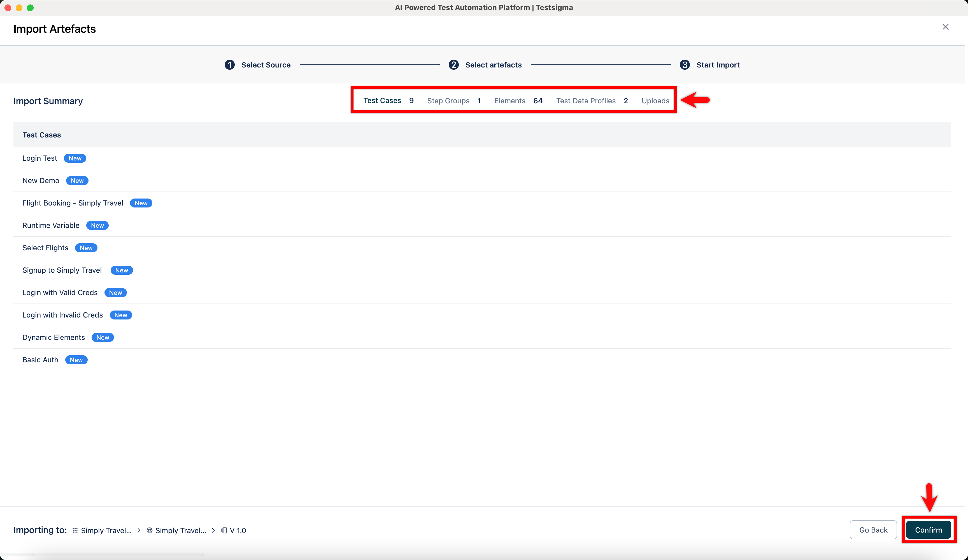The width and height of the screenshot is (968, 560).
Task: Click the globe application icon in footer
Action: (x=149, y=530)
